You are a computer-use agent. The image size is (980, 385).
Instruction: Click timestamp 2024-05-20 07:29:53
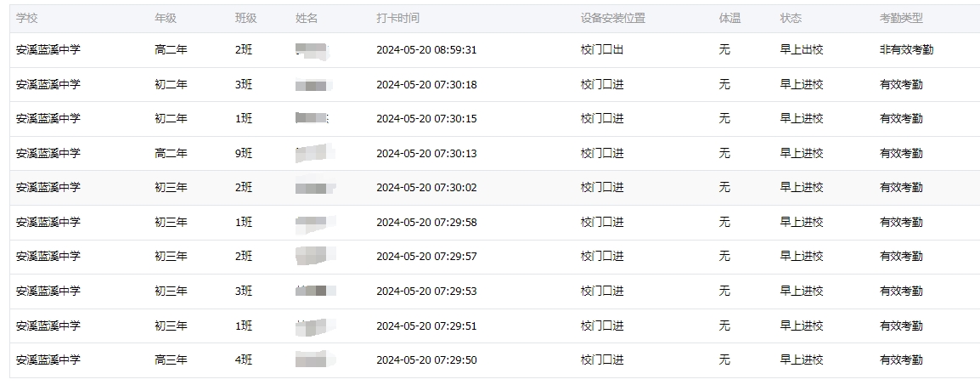point(426,291)
